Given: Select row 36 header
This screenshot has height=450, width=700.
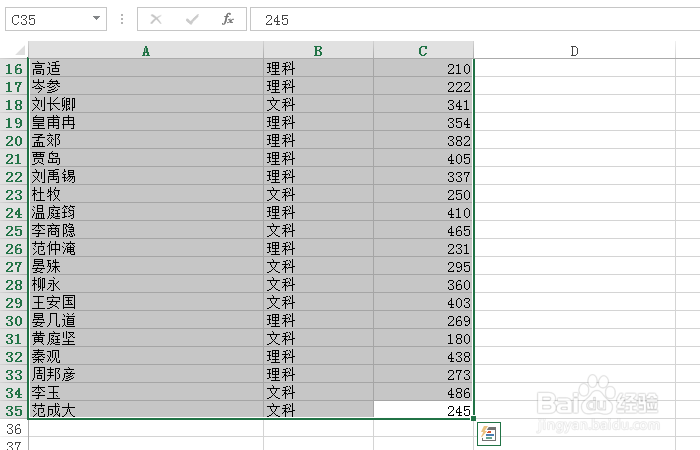Looking at the screenshot, I should (x=14, y=428).
